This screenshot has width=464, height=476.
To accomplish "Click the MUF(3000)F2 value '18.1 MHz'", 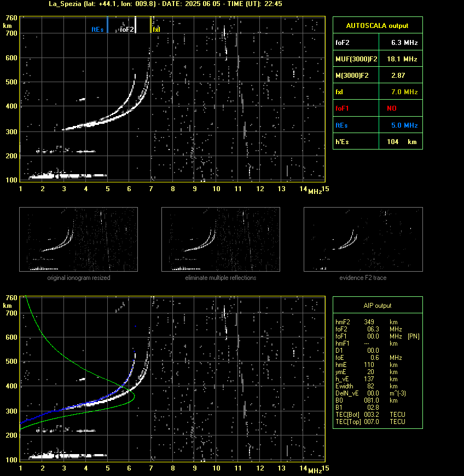I will tap(402, 59).
